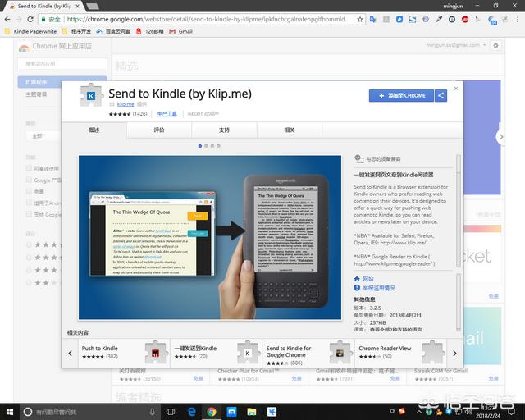Viewport: 525px width, 420px height.
Task: Click the Push to Kindle extension icon
Action: click(x=156, y=353)
